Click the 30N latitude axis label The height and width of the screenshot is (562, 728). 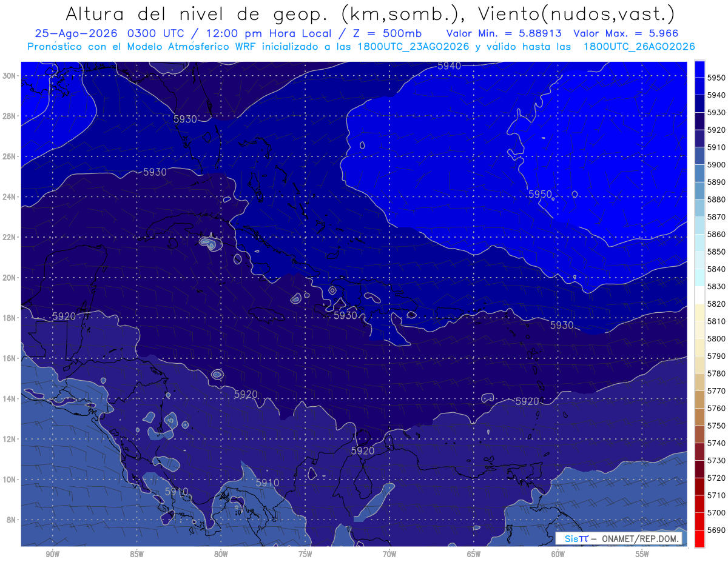(x=10, y=76)
